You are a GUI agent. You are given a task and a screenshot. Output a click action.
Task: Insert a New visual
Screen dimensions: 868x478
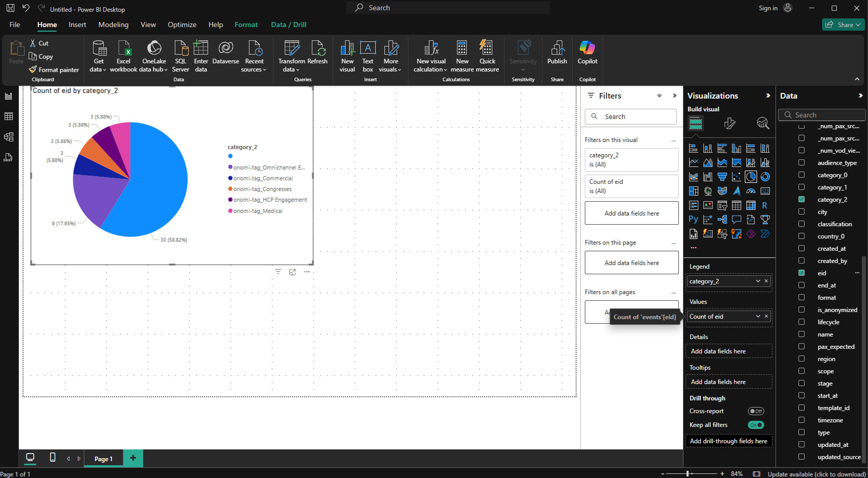(347, 56)
